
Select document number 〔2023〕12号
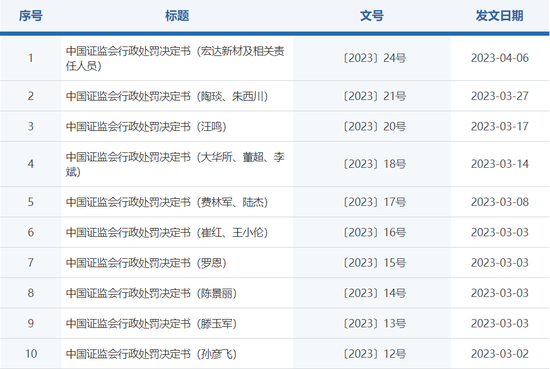click(x=375, y=354)
